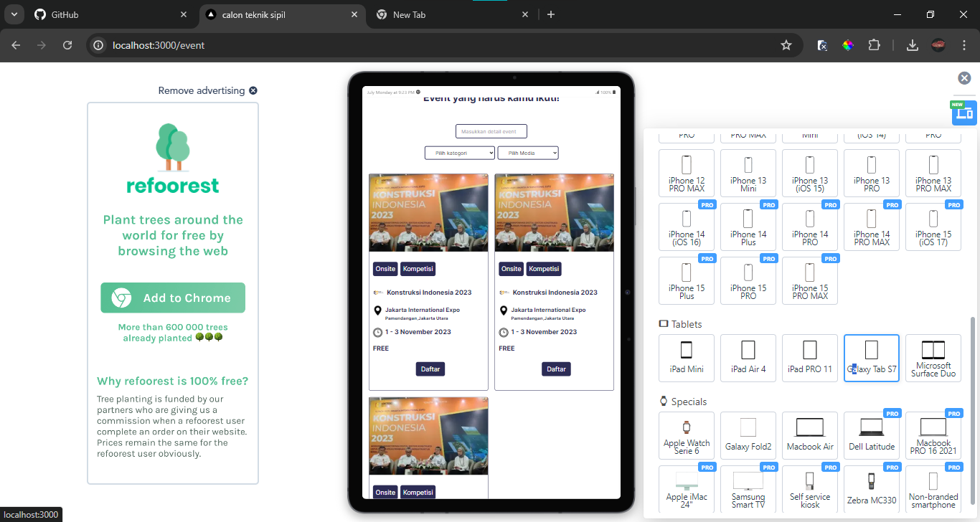Pick the iPhone 15 PRO device
Image resolution: width=980 pixels, height=522 pixels.
(x=748, y=280)
